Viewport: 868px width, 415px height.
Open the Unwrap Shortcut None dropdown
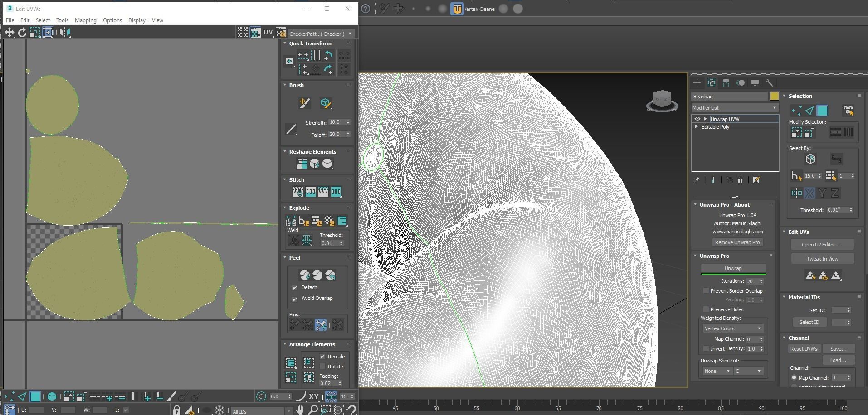[x=717, y=371]
